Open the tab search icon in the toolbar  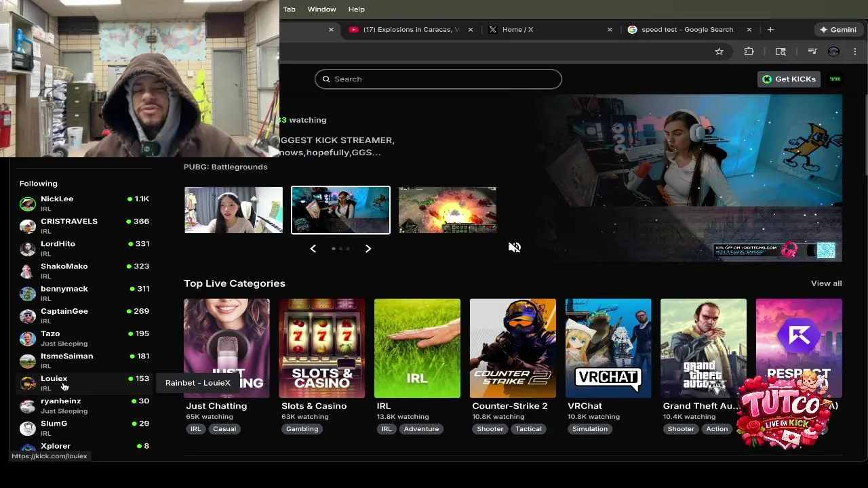(x=781, y=52)
